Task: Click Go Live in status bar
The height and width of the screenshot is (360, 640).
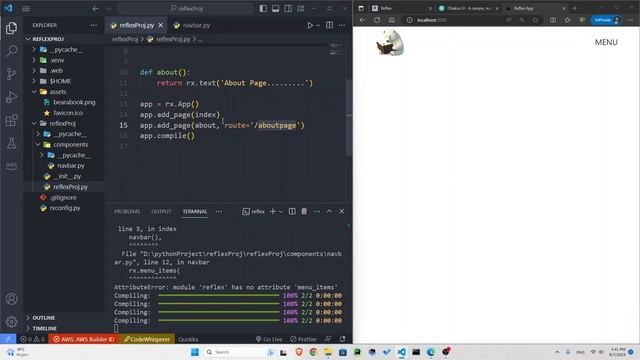Action: tap(269, 339)
